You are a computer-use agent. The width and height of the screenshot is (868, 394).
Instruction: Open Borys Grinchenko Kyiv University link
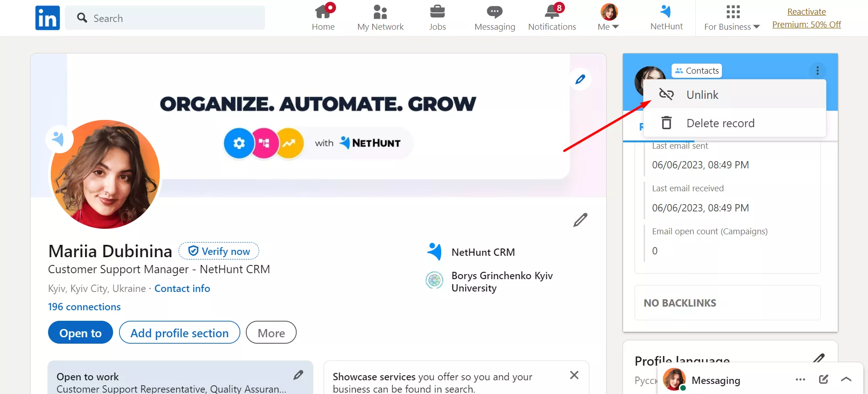click(489, 282)
